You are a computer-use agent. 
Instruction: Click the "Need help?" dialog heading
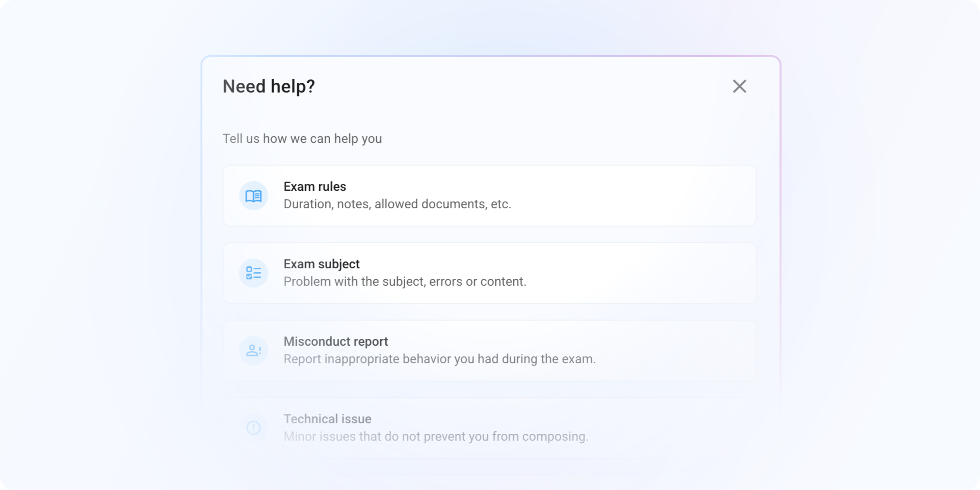pyautogui.click(x=269, y=87)
